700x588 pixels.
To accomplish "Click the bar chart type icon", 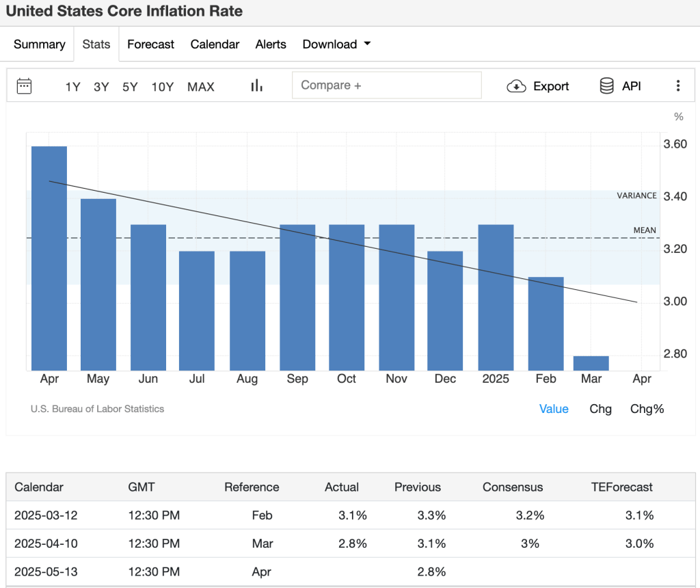I will pyautogui.click(x=256, y=85).
